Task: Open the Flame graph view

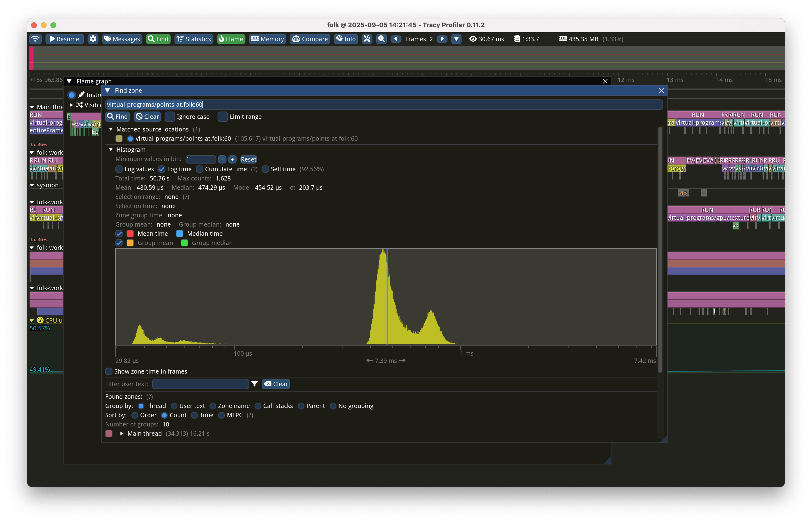Action: 231,39
